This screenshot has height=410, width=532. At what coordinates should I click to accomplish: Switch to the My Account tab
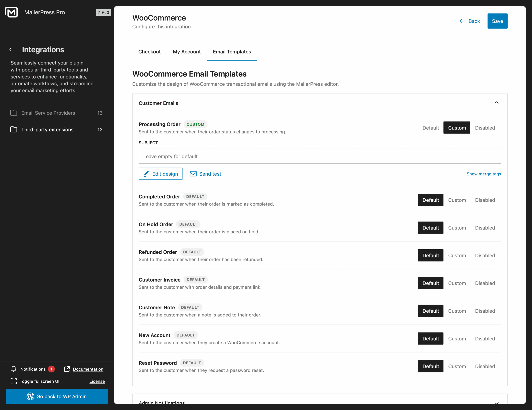tap(187, 51)
